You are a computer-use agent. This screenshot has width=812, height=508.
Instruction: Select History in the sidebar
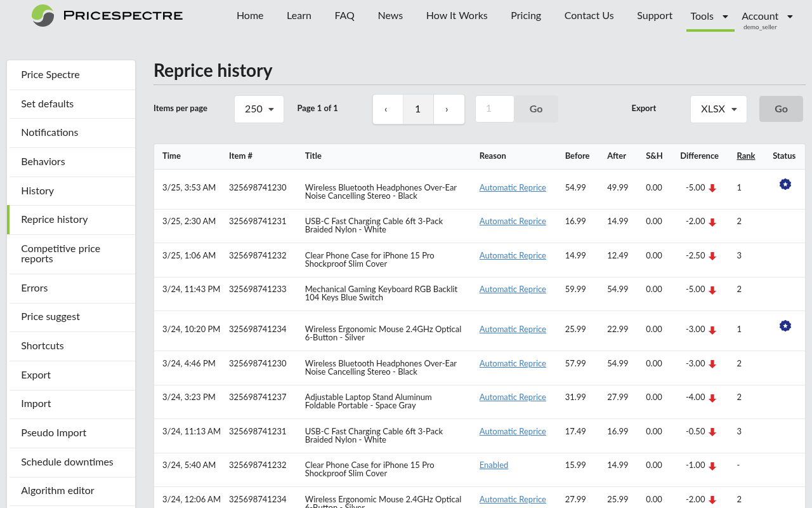coord(37,190)
